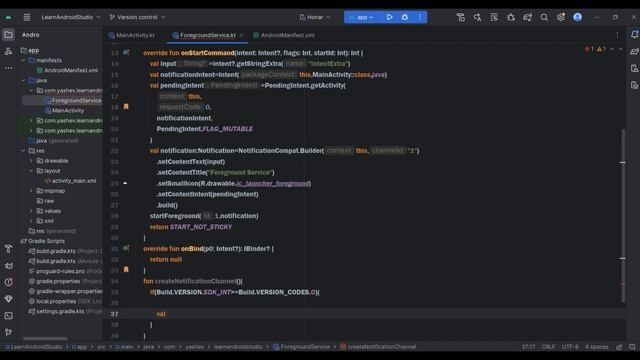Open Problems tool window icon
This screenshot has width=640, height=360.
8,282
